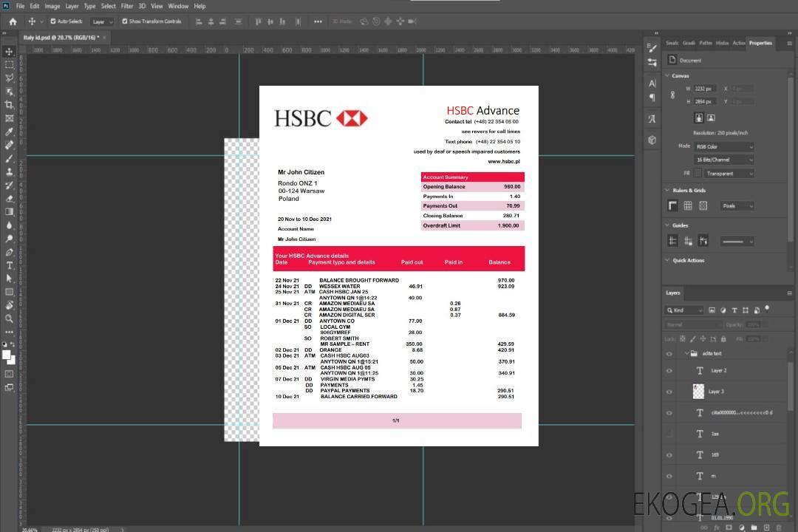
Task: Click the pixel grid icon in Rulers & Grids
Action: tap(703, 205)
